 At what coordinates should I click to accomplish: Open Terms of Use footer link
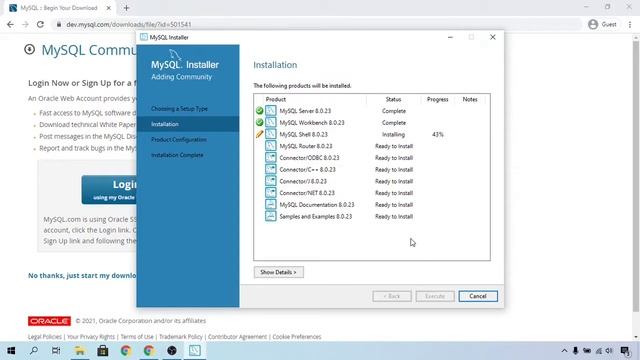pos(137,337)
